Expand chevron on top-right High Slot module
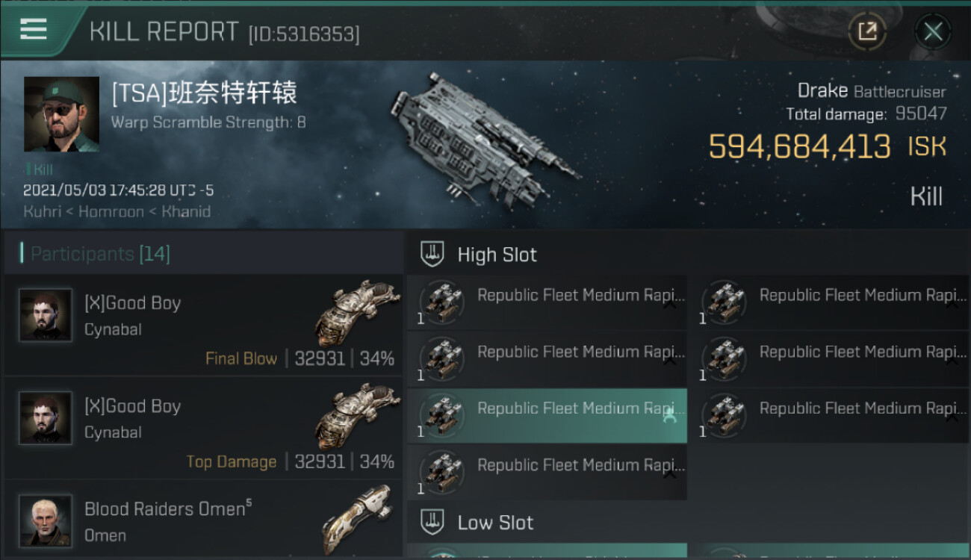The height and width of the screenshot is (560, 971). 952,305
